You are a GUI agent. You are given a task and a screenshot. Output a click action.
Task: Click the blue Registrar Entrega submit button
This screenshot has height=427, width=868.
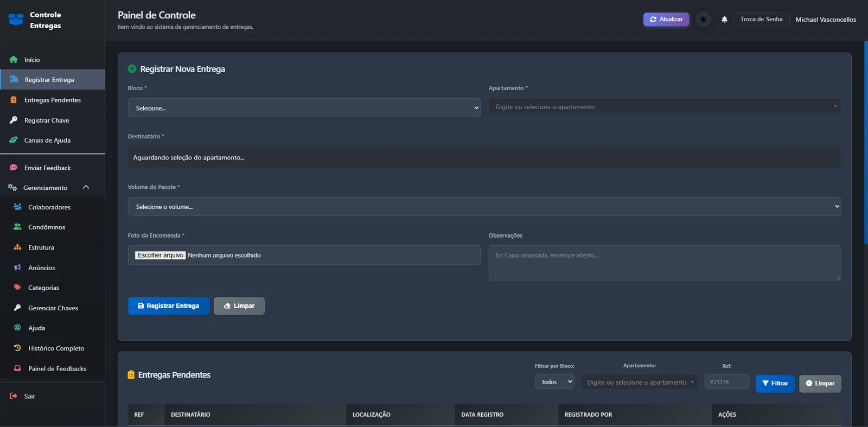coord(169,306)
